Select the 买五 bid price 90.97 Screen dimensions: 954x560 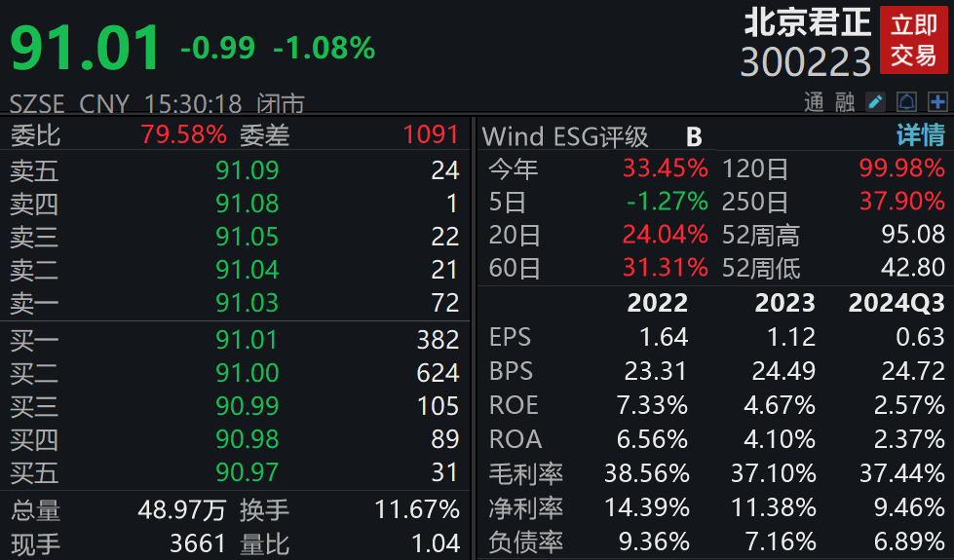click(247, 472)
